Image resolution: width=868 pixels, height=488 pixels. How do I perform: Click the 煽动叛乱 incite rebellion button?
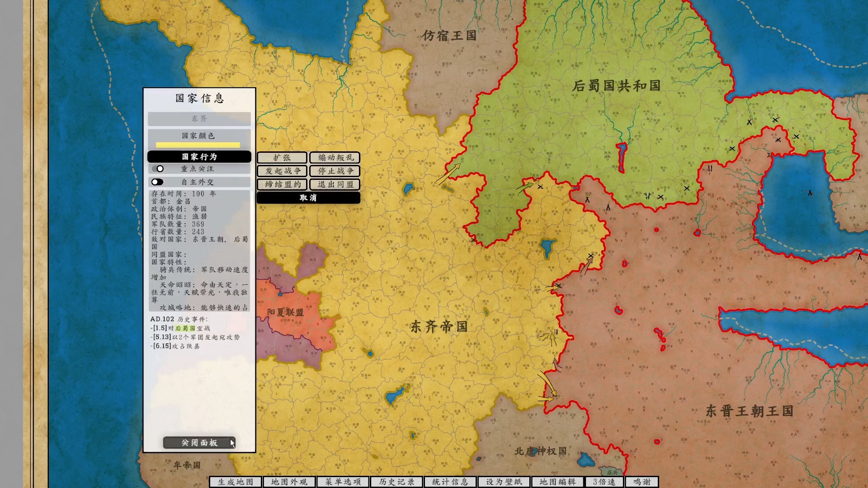coord(334,158)
